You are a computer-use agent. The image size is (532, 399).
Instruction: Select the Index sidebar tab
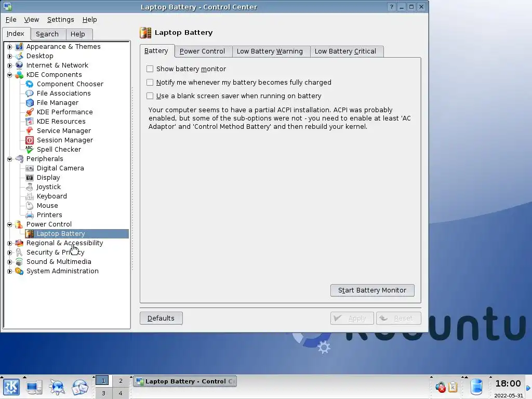(15, 34)
